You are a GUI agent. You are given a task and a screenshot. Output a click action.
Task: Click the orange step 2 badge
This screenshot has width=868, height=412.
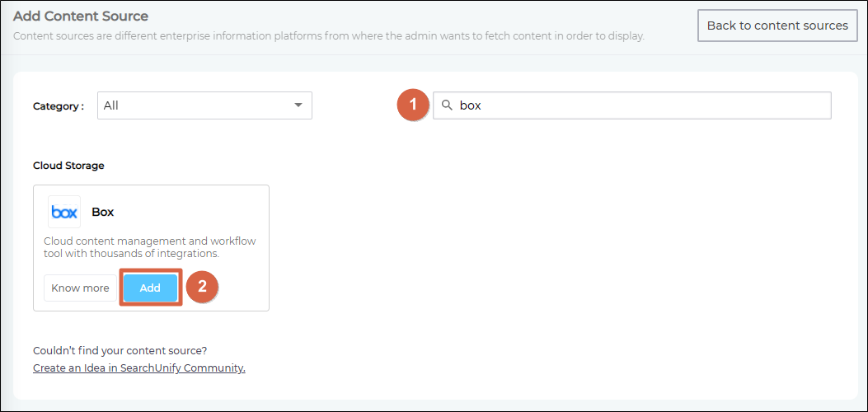(x=202, y=288)
